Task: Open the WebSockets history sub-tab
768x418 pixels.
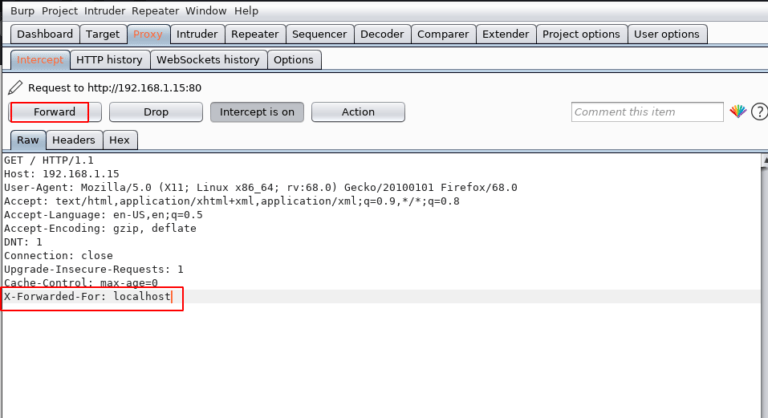Action: (207, 60)
